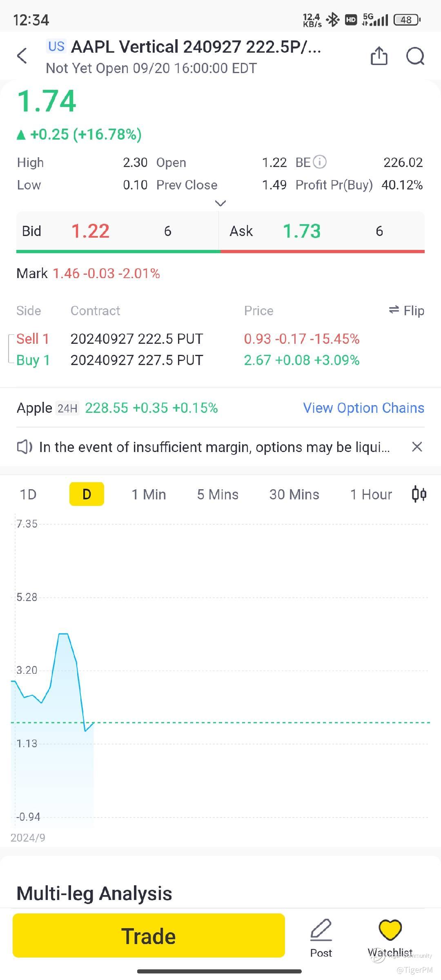Expand more quote details chevron
Image resolution: width=441 pixels, height=980 pixels.
[x=220, y=203]
